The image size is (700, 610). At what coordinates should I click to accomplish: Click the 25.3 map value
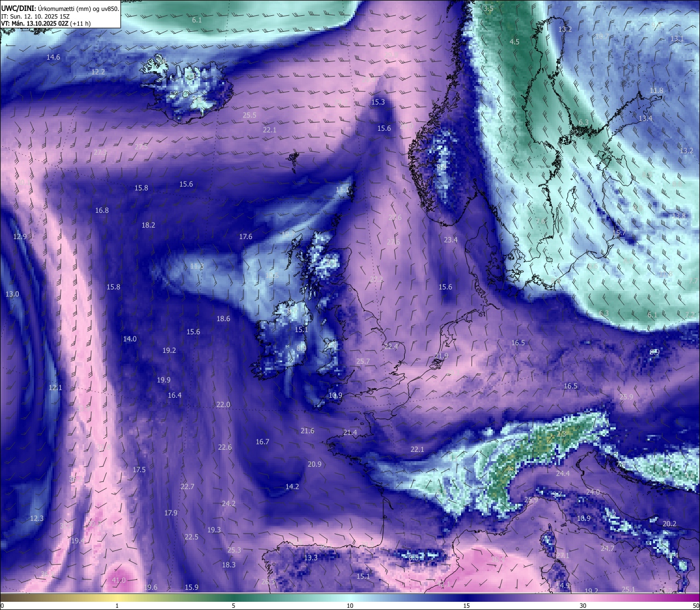pyautogui.click(x=234, y=550)
